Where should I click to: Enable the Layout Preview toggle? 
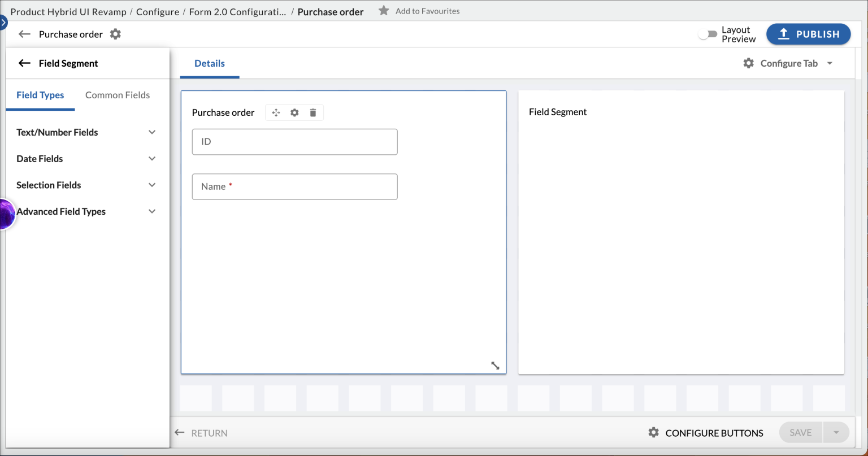(x=708, y=34)
